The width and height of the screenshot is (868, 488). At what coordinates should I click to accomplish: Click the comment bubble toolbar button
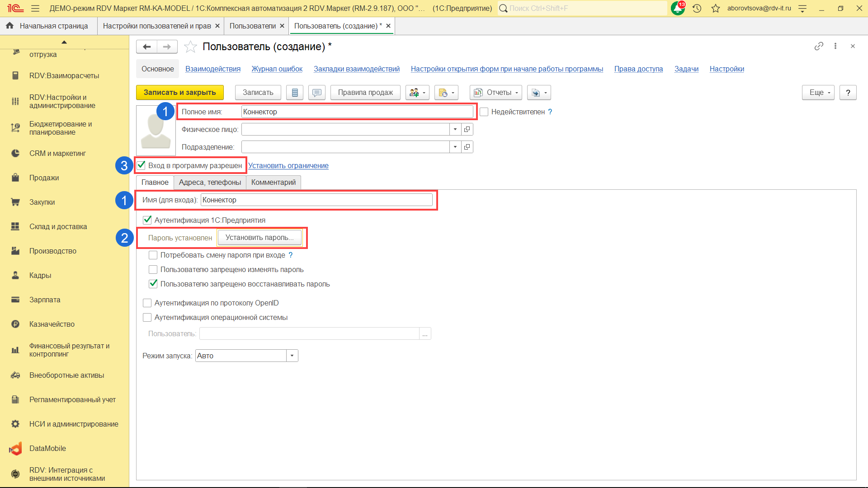(317, 93)
